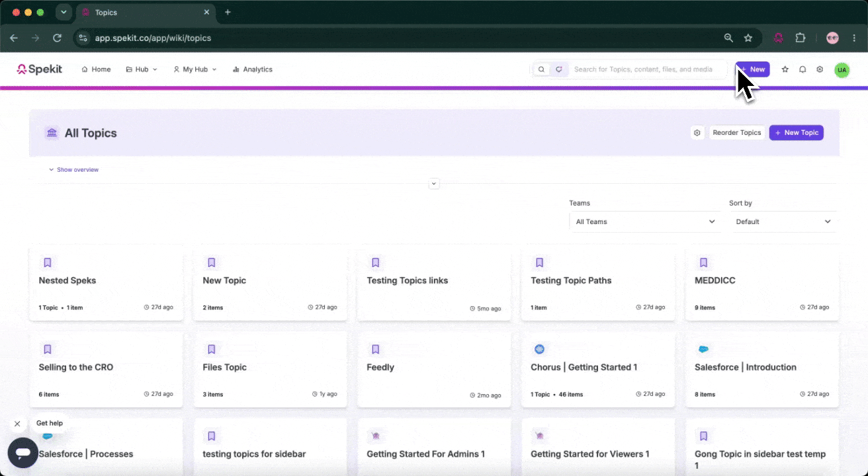Open Chorus | Getting Started 1 title

pos(584,367)
